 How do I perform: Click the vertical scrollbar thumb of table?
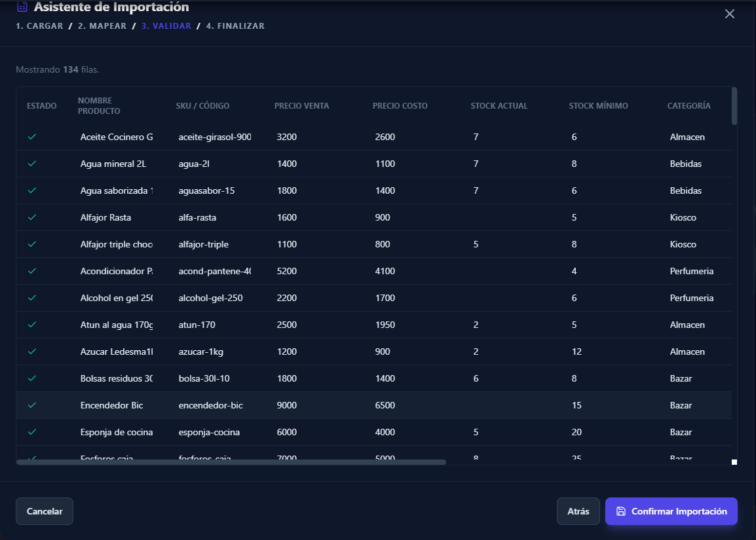(734, 106)
